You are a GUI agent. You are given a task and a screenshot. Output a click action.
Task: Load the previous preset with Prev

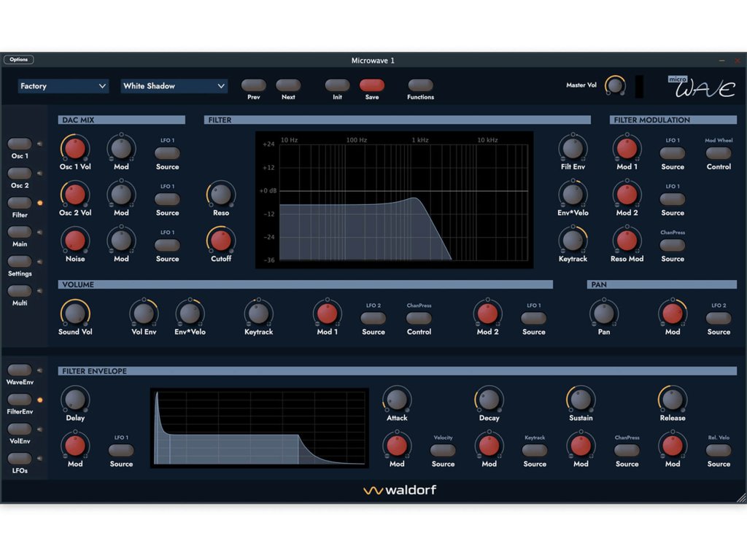point(253,85)
